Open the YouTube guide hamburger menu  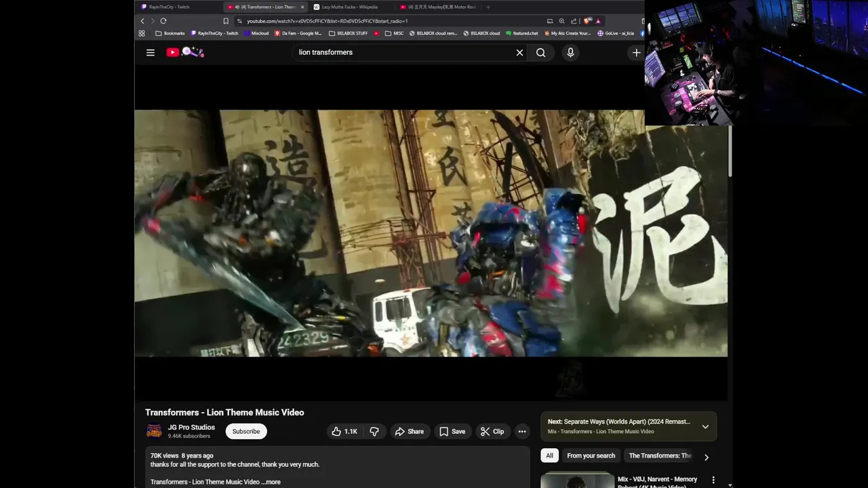click(151, 52)
